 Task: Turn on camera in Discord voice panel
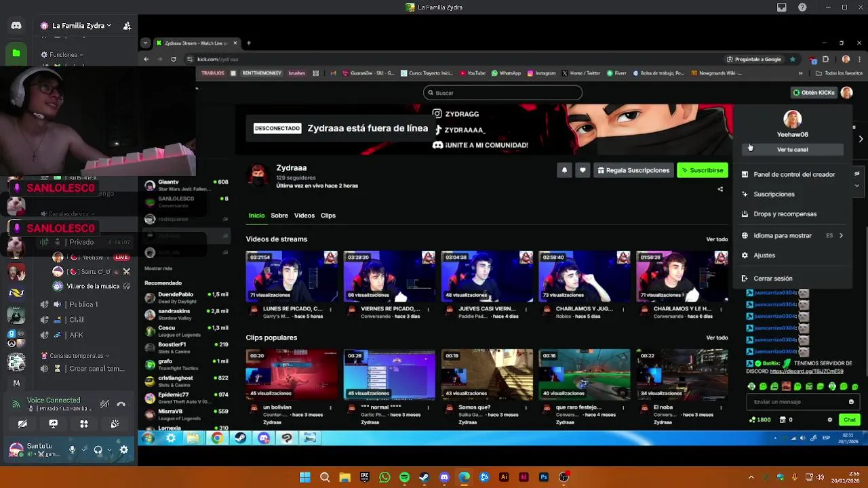point(22,424)
